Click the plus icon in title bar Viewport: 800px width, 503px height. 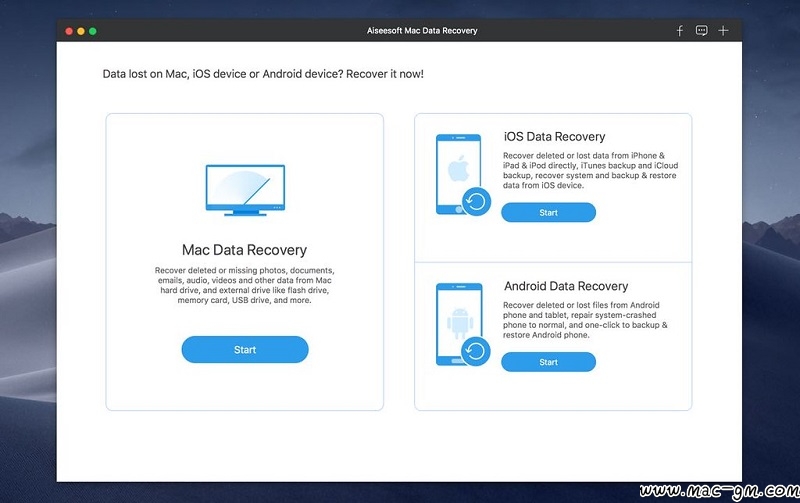tap(723, 31)
